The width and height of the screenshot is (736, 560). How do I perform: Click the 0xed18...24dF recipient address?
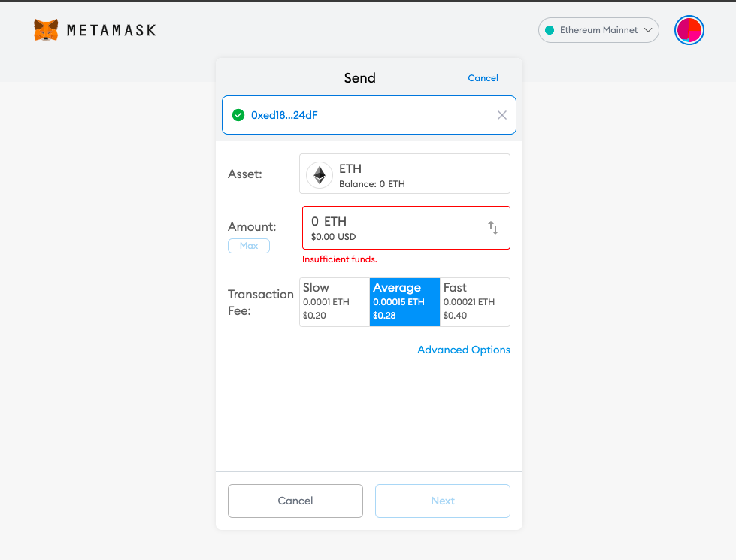coord(284,115)
